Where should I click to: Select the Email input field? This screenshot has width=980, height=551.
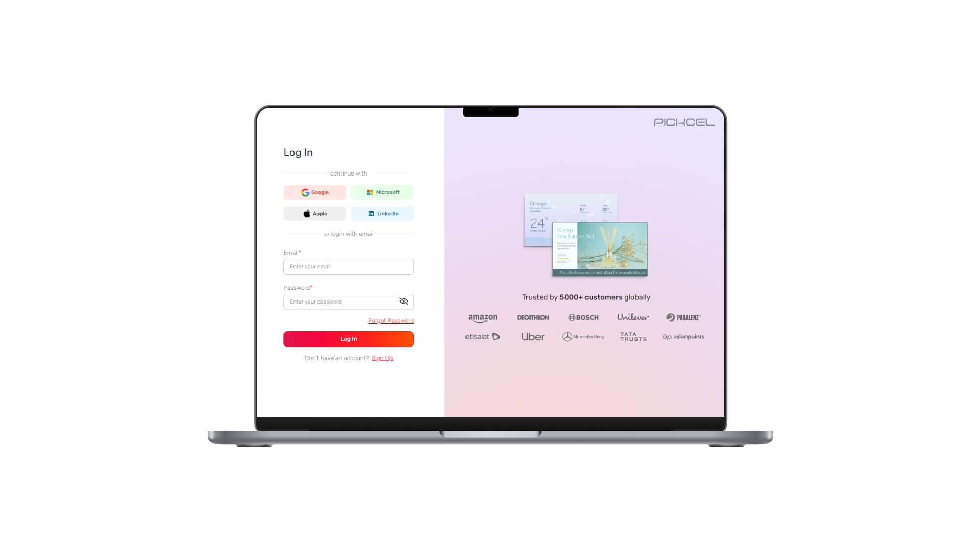coord(348,266)
